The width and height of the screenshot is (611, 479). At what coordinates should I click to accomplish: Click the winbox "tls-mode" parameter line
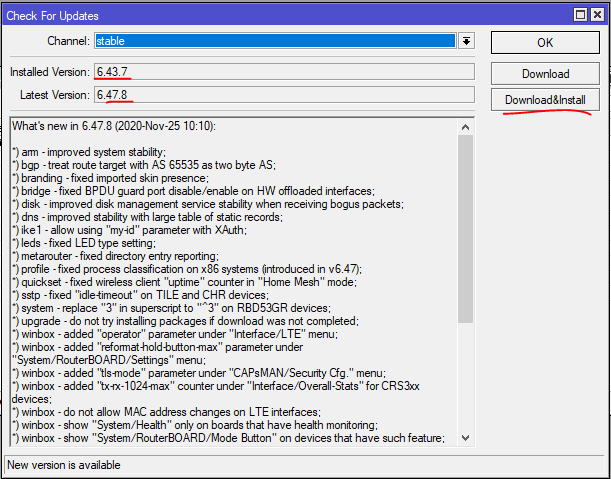pyautogui.click(x=199, y=373)
